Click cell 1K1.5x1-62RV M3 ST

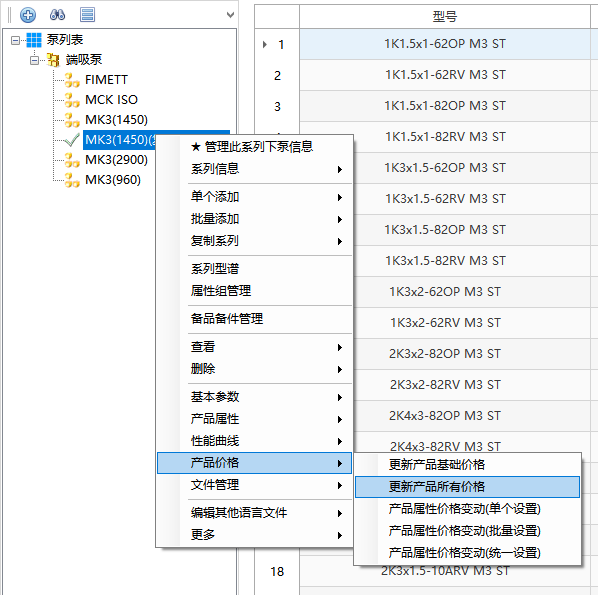pos(445,75)
